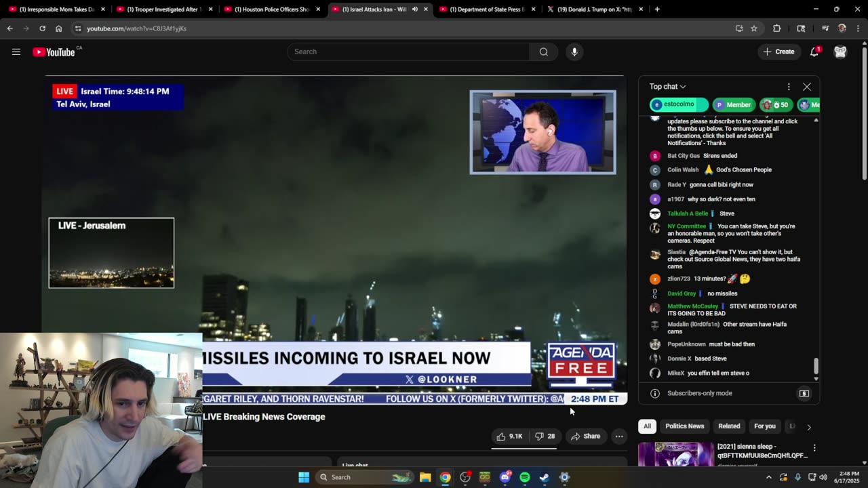Switch to Houston Police Officers tab
This screenshot has height=488, width=868.
click(271, 9)
